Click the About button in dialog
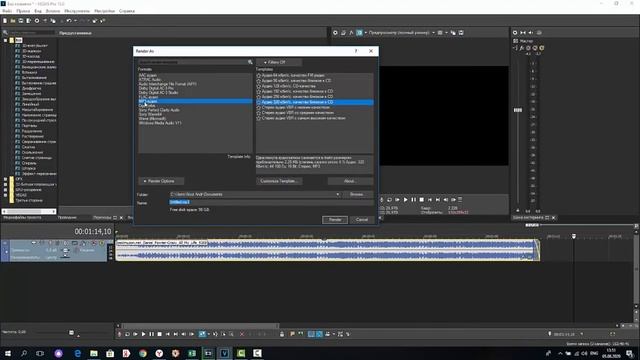Image resolution: width=640 pixels, height=360 pixels. [x=350, y=181]
